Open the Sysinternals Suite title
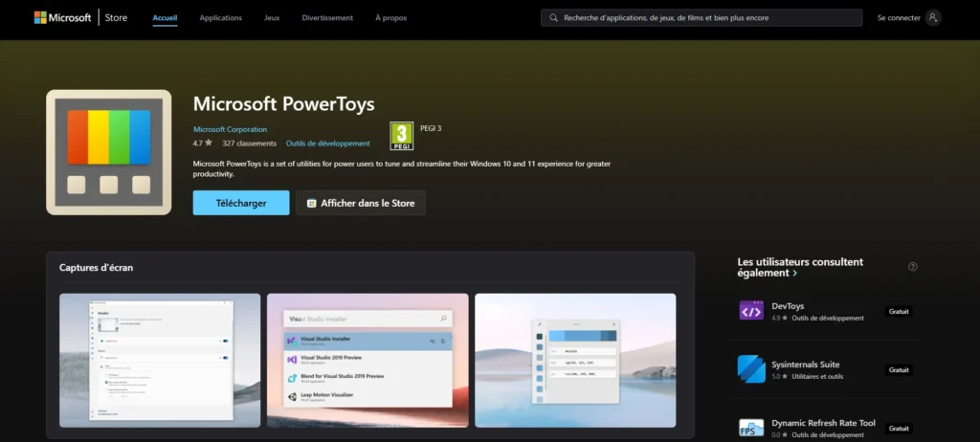 coord(806,365)
